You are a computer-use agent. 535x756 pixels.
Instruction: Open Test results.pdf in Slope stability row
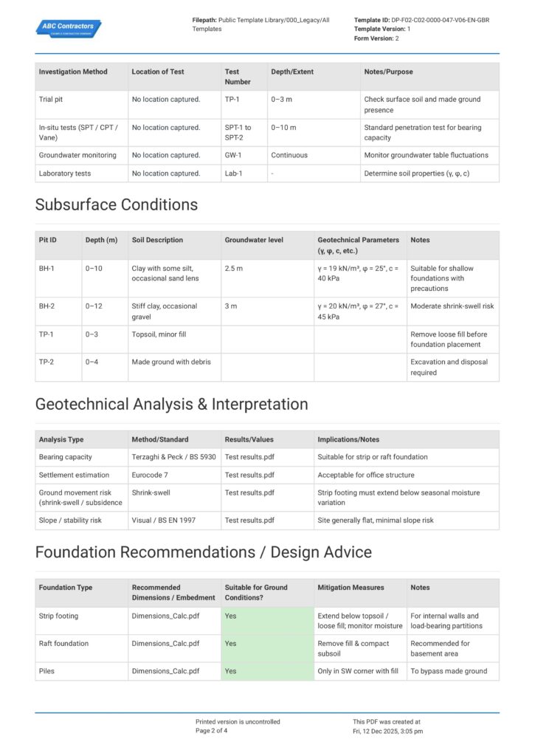coord(249,520)
